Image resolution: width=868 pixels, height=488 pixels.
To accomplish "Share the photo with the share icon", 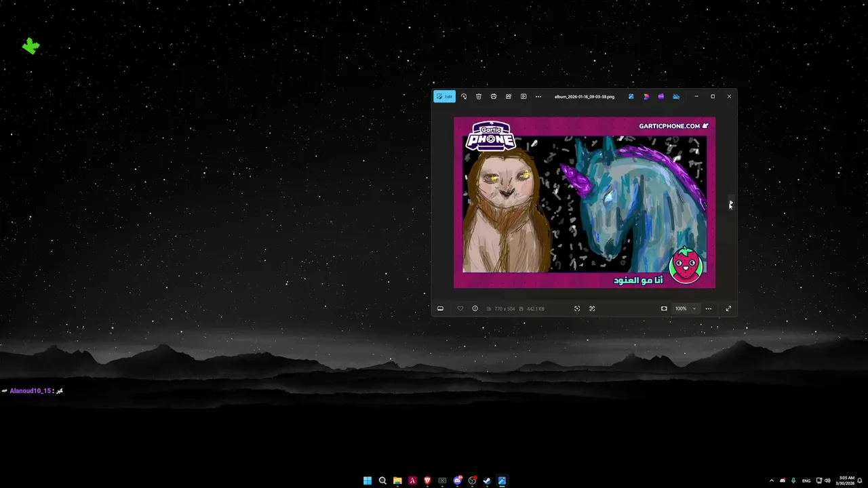I will click(x=509, y=96).
